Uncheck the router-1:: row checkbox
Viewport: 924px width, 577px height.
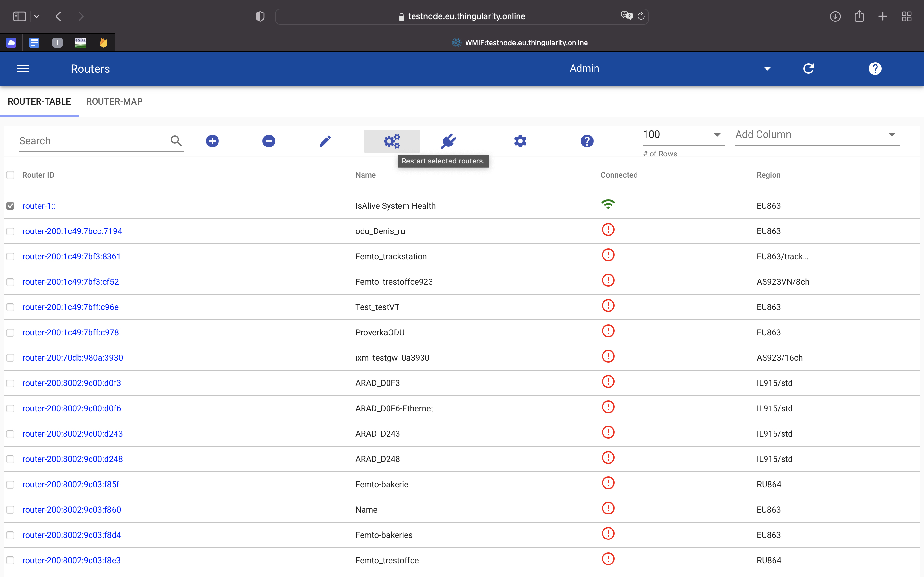coord(10,206)
